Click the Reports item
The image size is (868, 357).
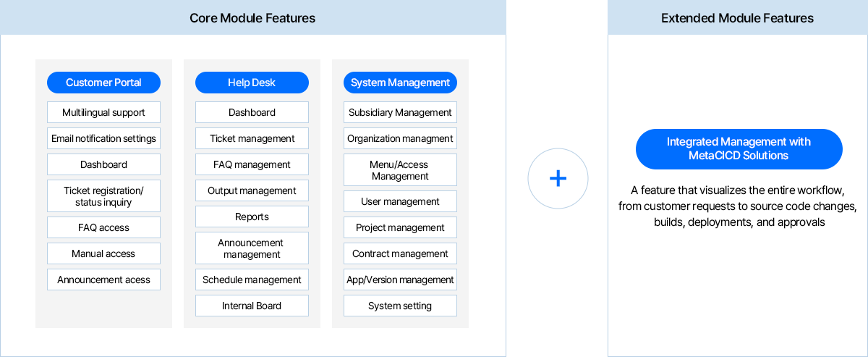(252, 217)
